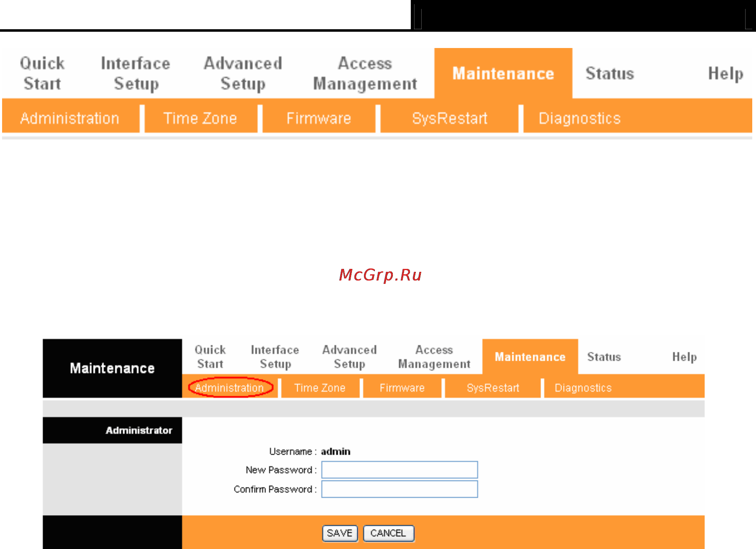Click the black Maintenance page title
Viewport: 756px width, 549px height.
coord(112,368)
